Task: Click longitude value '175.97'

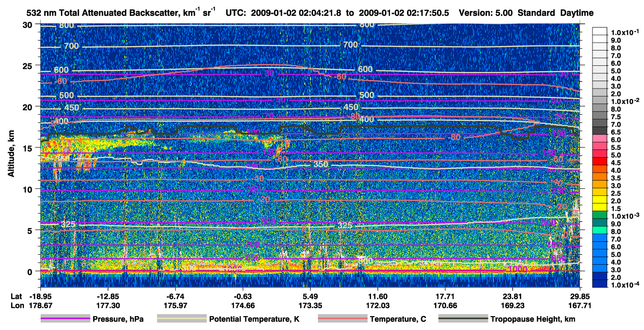Action: (175, 305)
